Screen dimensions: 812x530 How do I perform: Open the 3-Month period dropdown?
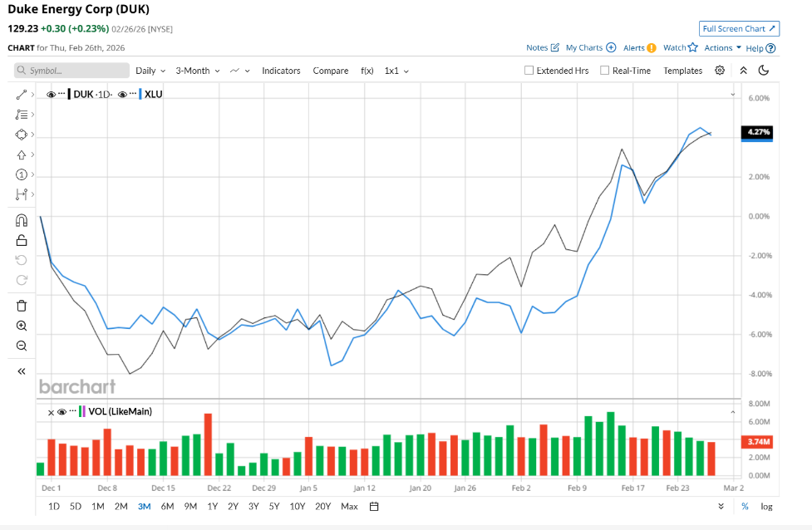coord(197,71)
